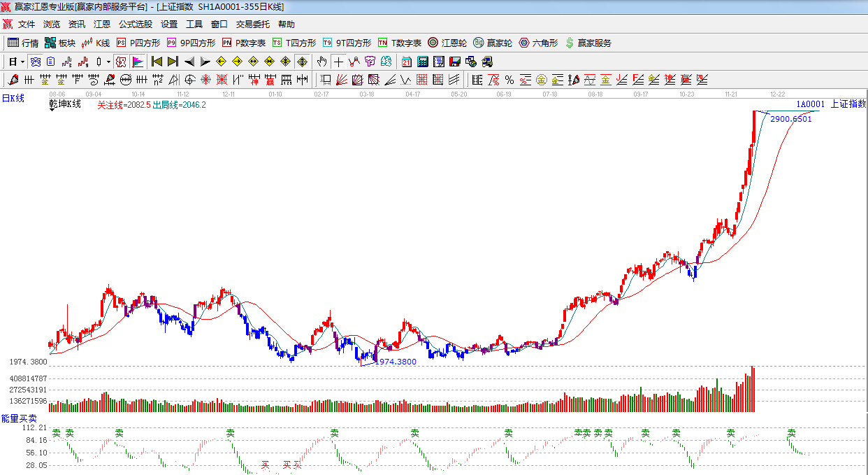Click the calendar icon showing 21

click(x=406, y=62)
